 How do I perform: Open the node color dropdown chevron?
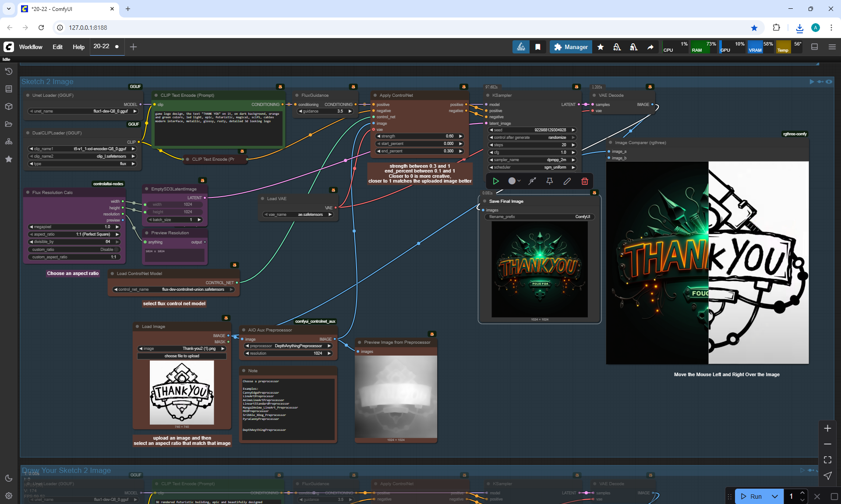tap(519, 181)
